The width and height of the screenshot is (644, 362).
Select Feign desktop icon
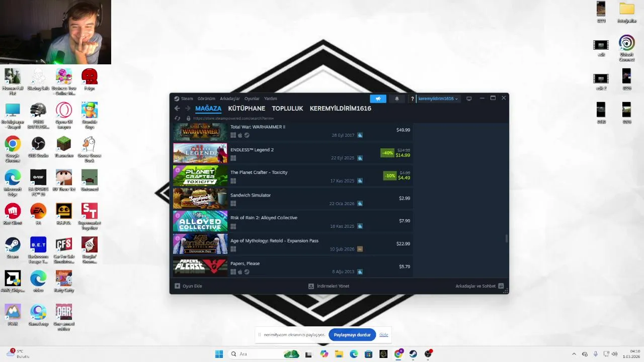coord(90,79)
